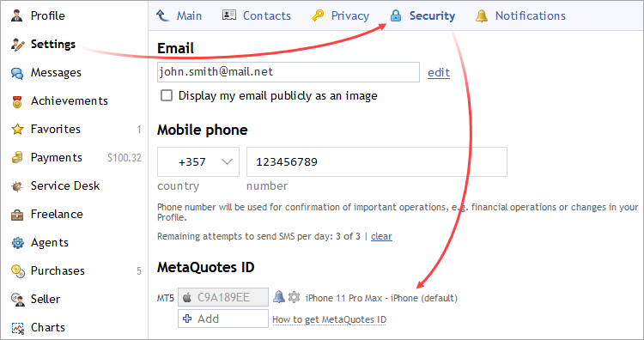
Task: Click the Freelance briefcase icon
Action: tap(17, 215)
